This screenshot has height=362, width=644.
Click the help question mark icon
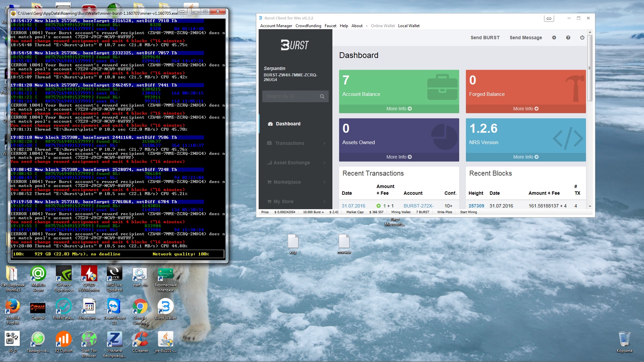568,38
